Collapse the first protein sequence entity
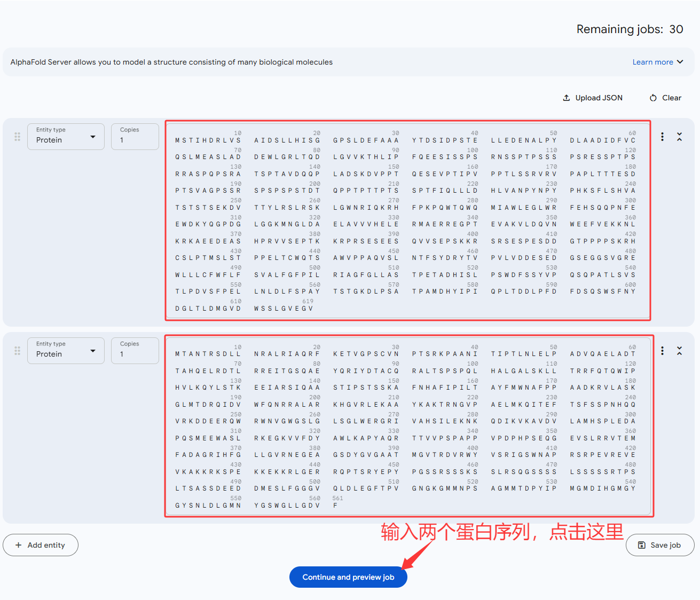The height and width of the screenshot is (600, 700). tap(679, 137)
